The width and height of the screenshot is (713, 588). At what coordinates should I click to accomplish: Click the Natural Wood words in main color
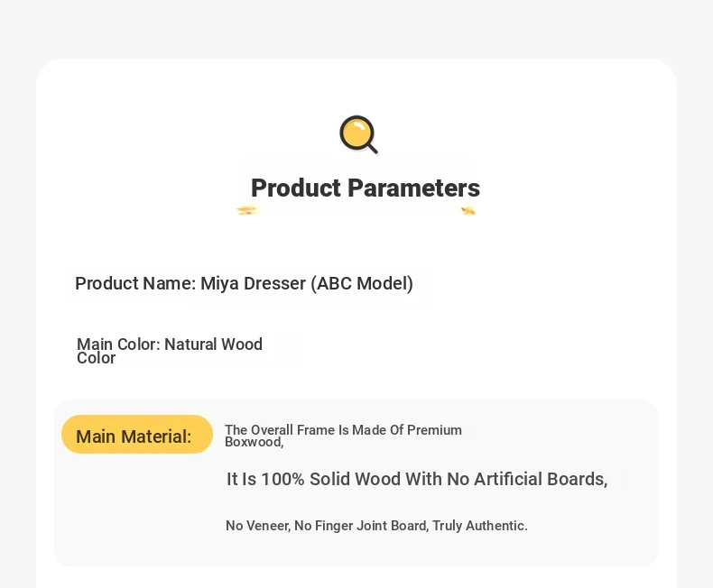pos(213,344)
